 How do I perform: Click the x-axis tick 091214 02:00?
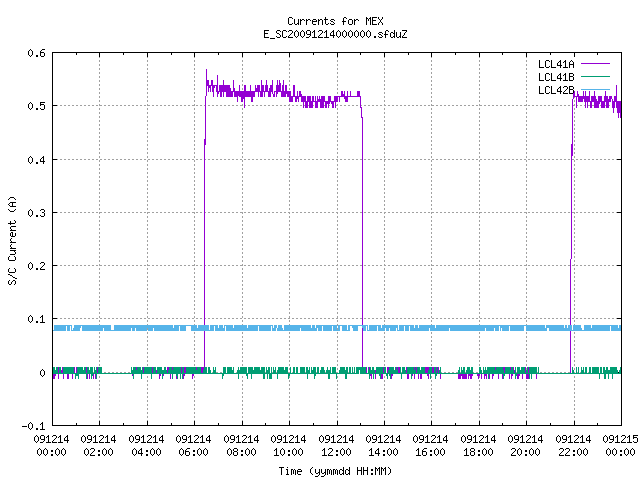98,446
